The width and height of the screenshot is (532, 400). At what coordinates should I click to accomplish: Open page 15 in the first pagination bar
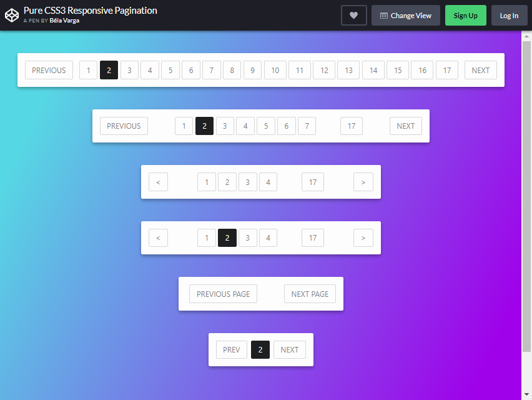398,70
